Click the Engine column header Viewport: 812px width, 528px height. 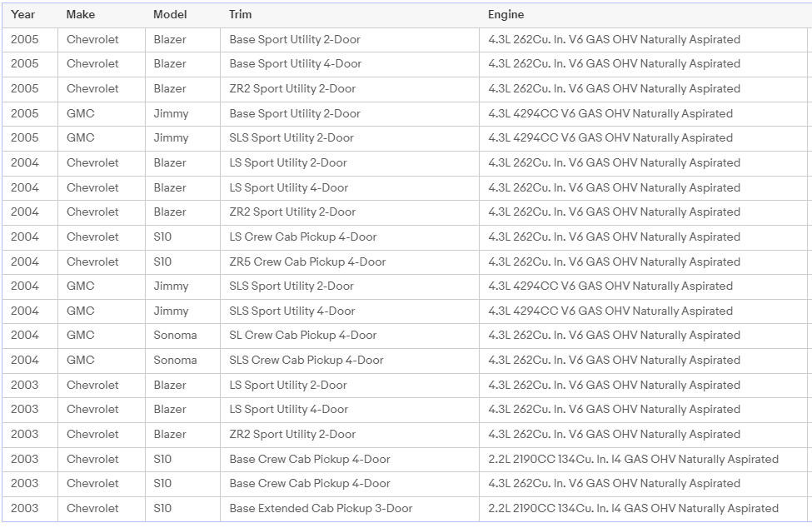506,14
